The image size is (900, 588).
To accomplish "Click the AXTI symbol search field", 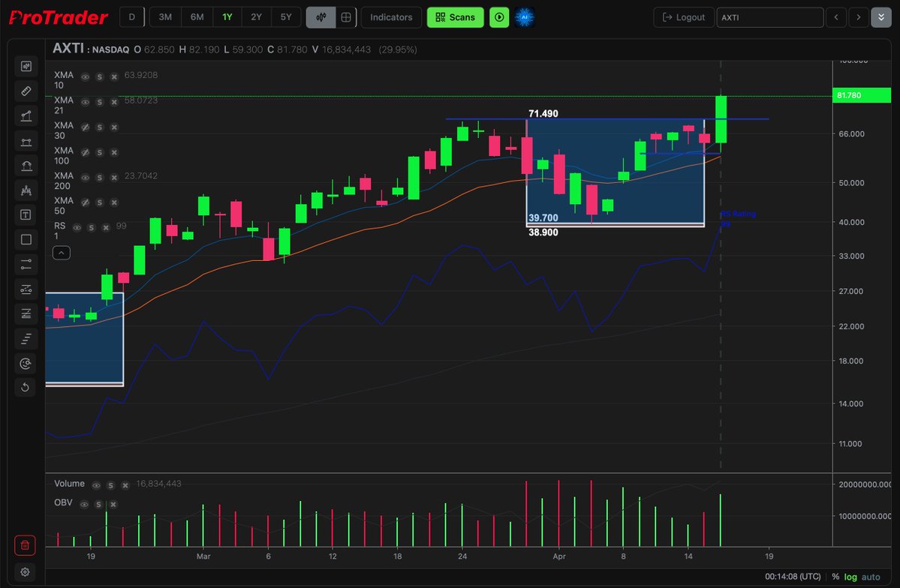I will (x=770, y=16).
